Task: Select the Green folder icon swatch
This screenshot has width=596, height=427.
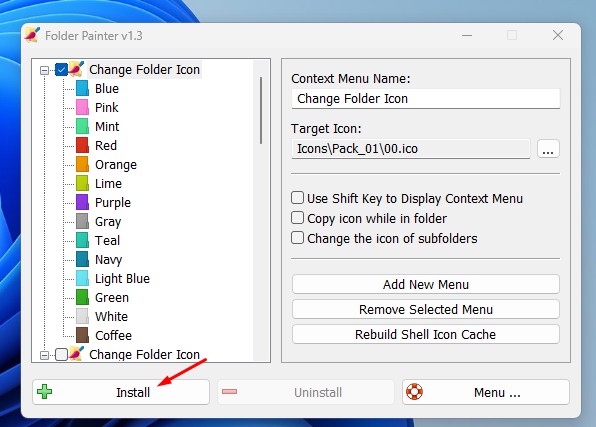Action: click(x=82, y=297)
